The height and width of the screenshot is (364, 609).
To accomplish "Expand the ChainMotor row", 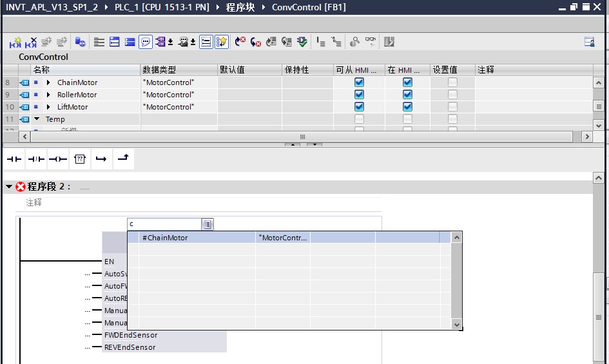I will click(48, 82).
